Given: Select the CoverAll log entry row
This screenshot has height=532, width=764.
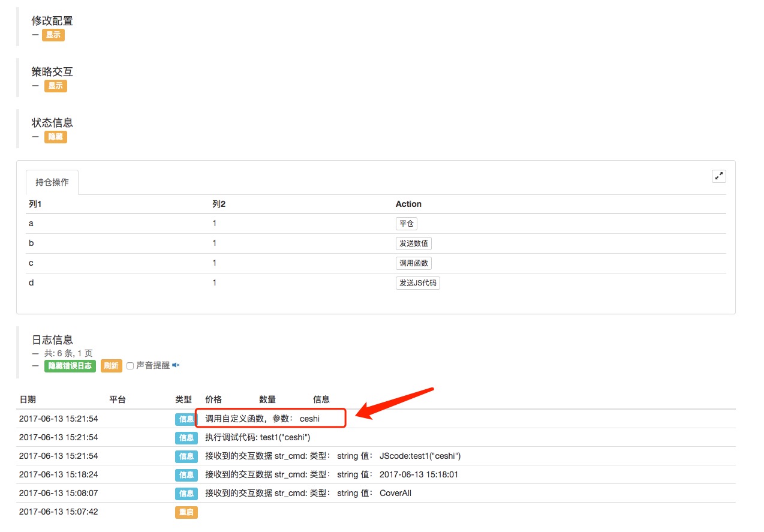Looking at the screenshot, I should 376,493.
